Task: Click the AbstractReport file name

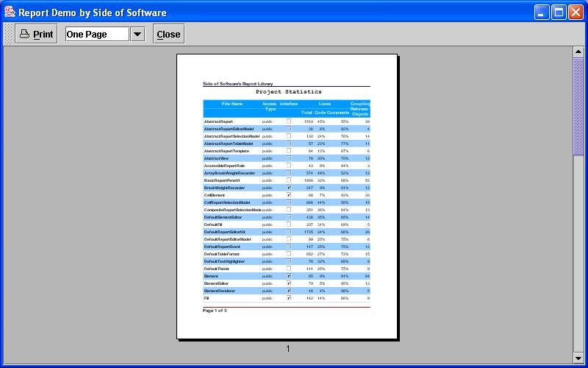Action: click(x=218, y=121)
